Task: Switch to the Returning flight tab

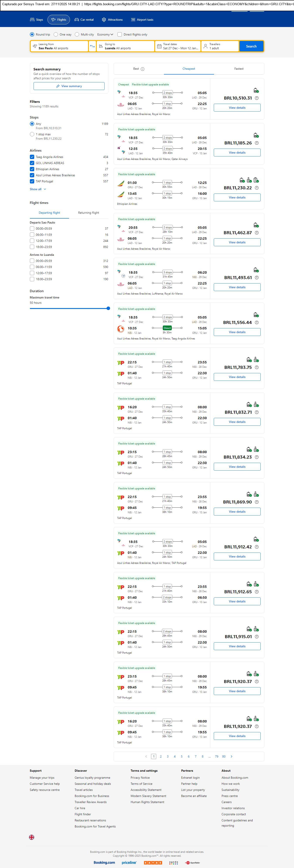Action: tap(88, 213)
